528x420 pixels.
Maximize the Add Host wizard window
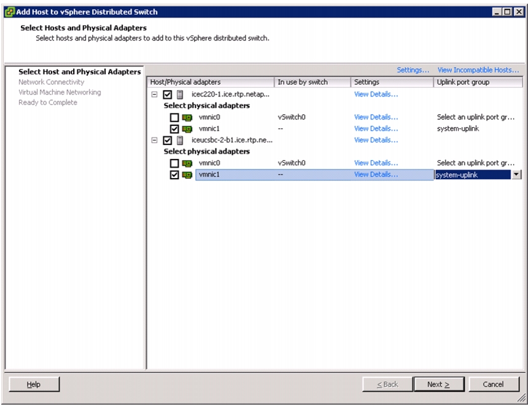click(x=507, y=12)
